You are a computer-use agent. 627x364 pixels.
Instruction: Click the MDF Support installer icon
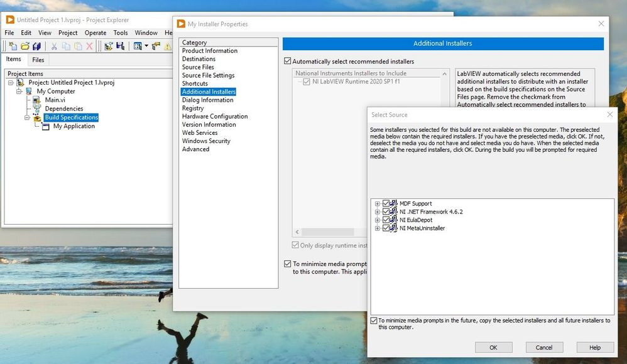pyautogui.click(x=394, y=203)
